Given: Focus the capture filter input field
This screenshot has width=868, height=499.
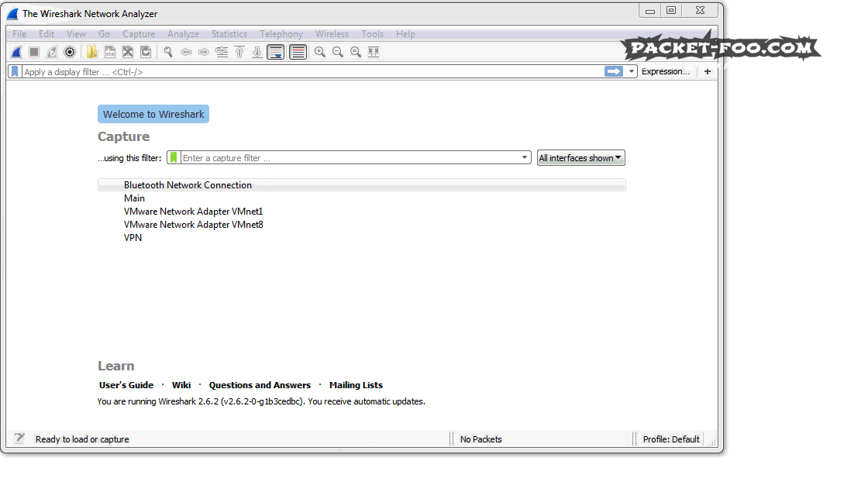Looking at the screenshot, I should [x=350, y=157].
